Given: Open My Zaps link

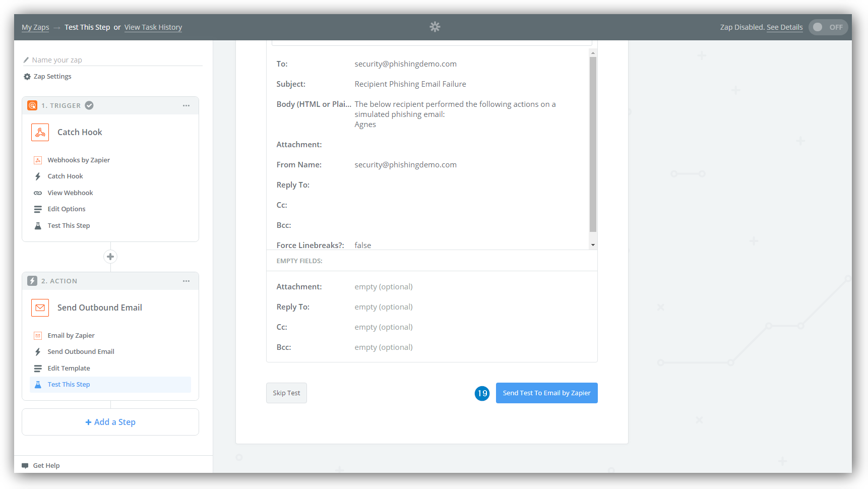Looking at the screenshot, I should [x=35, y=27].
